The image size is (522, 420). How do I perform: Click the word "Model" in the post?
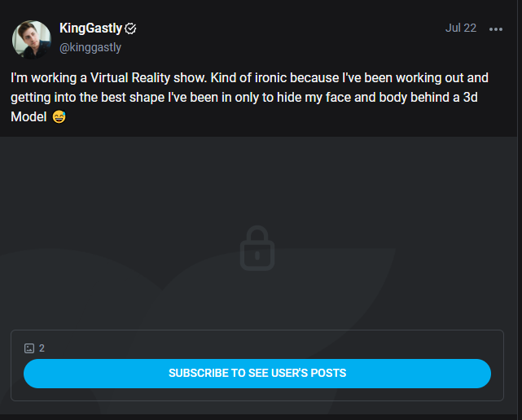[x=29, y=117]
